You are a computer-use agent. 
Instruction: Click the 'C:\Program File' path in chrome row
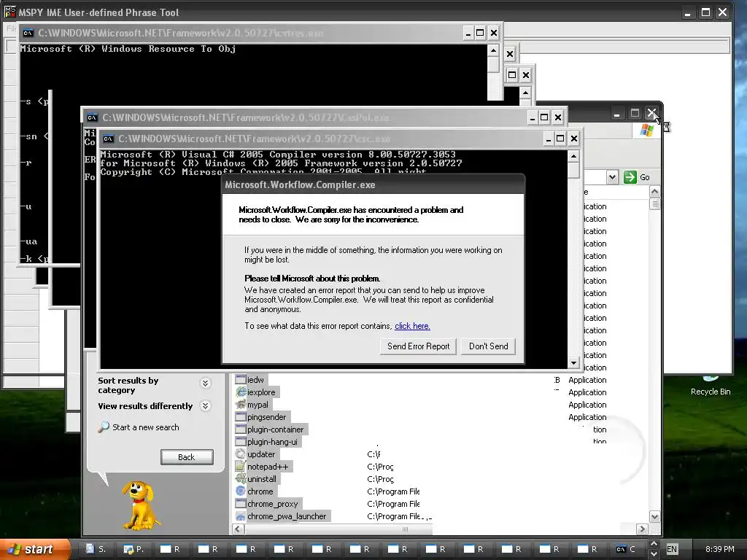(393, 491)
